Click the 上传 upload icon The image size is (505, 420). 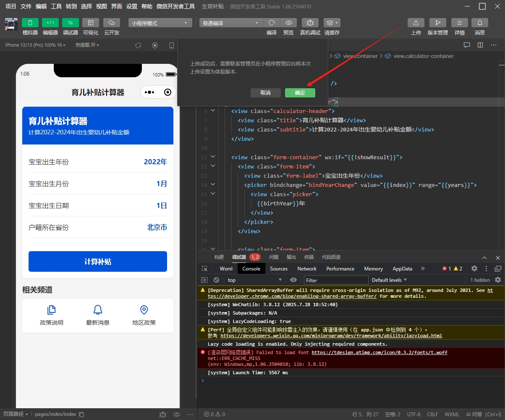pyautogui.click(x=416, y=23)
